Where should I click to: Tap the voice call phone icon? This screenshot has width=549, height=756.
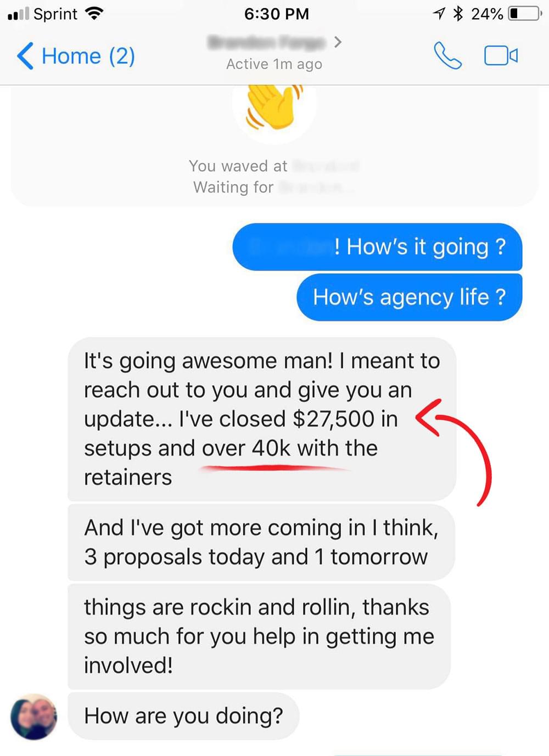(x=447, y=55)
